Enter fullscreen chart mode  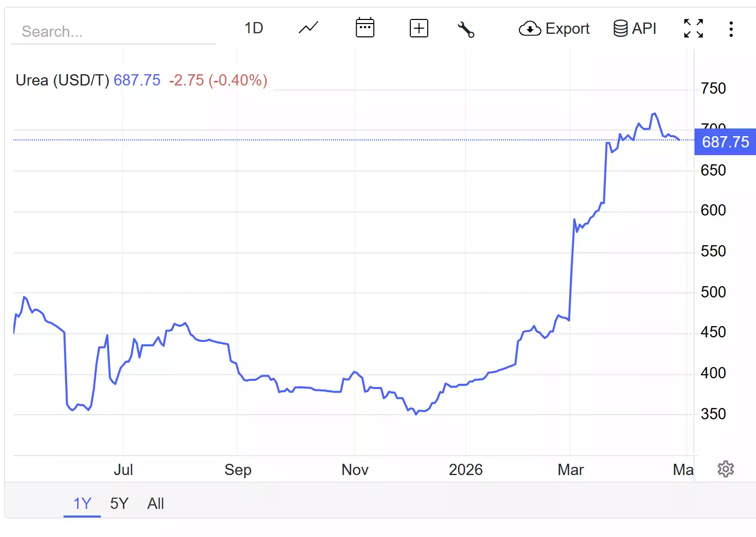[x=693, y=29]
